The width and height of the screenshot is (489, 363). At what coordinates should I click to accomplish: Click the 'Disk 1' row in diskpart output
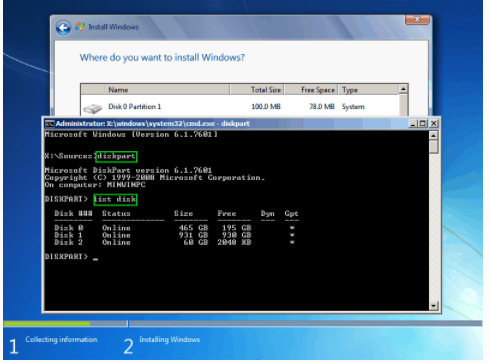[x=175, y=235]
